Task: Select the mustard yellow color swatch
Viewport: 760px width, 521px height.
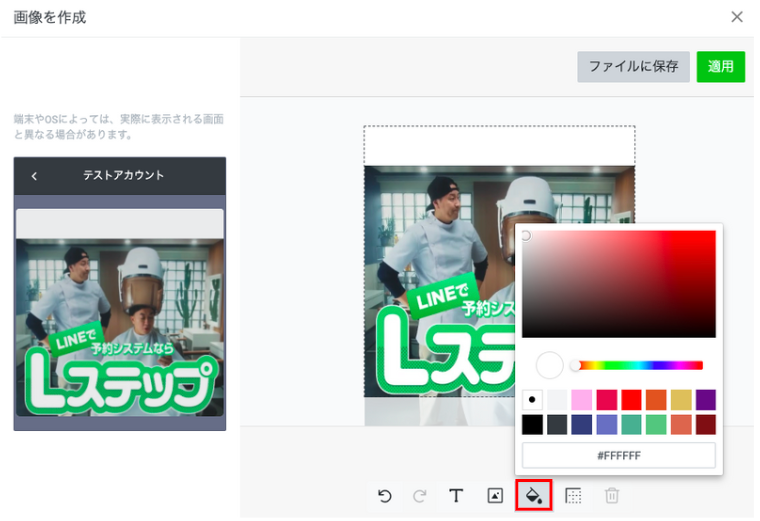Action: coord(681,400)
